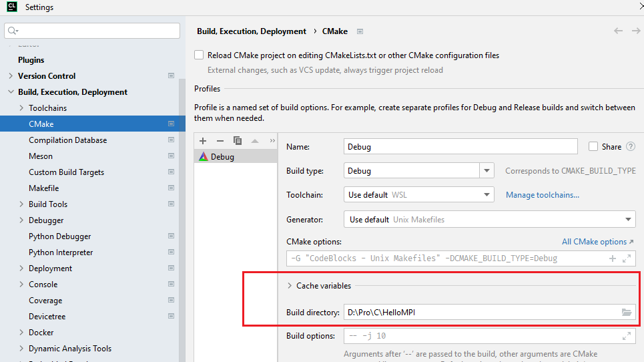
Task: Toggle the Share profile checkbox
Action: (593, 147)
